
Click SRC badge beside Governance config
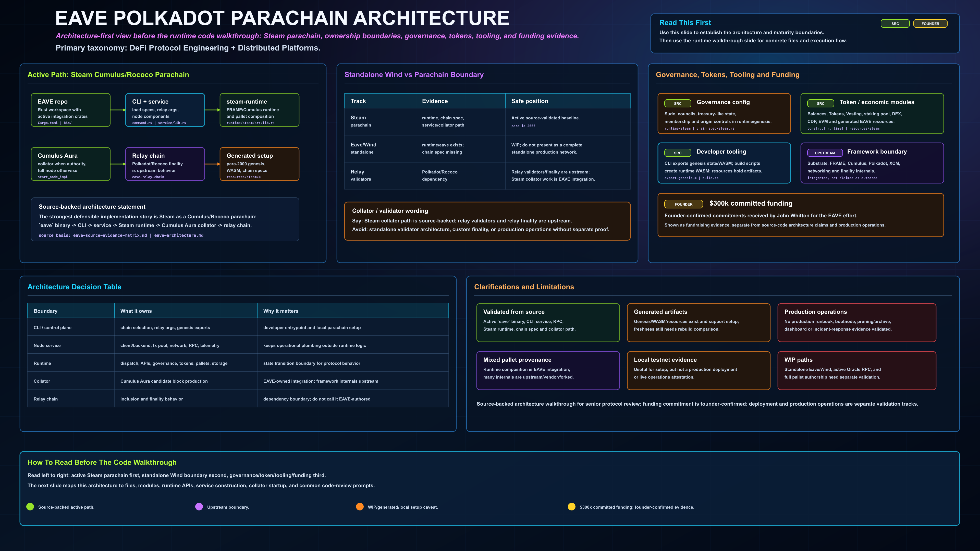tap(678, 103)
